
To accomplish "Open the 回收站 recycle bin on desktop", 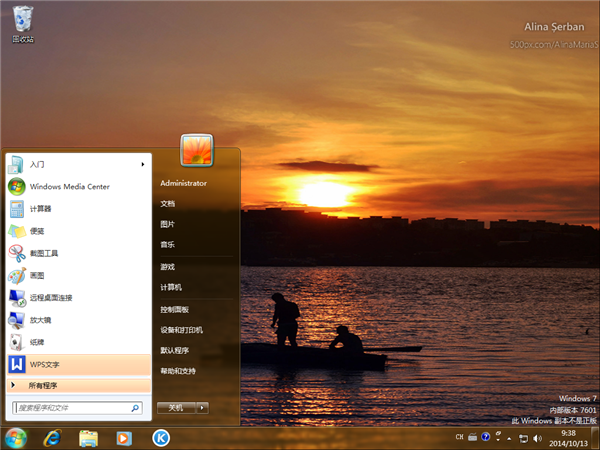I will [22, 22].
